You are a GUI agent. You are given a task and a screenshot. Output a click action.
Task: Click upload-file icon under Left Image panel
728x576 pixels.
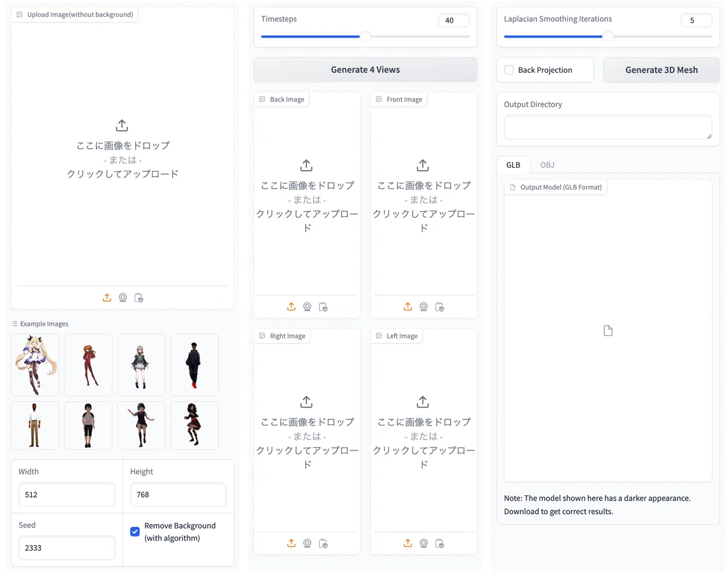[408, 543]
